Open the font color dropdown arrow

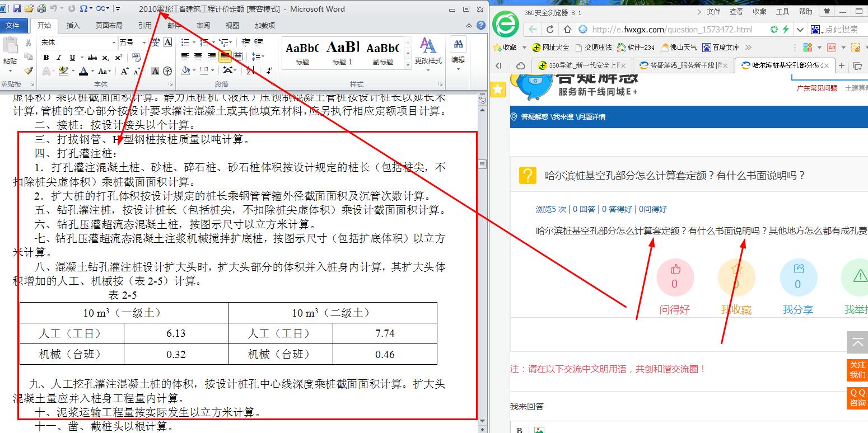tap(92, 71)
